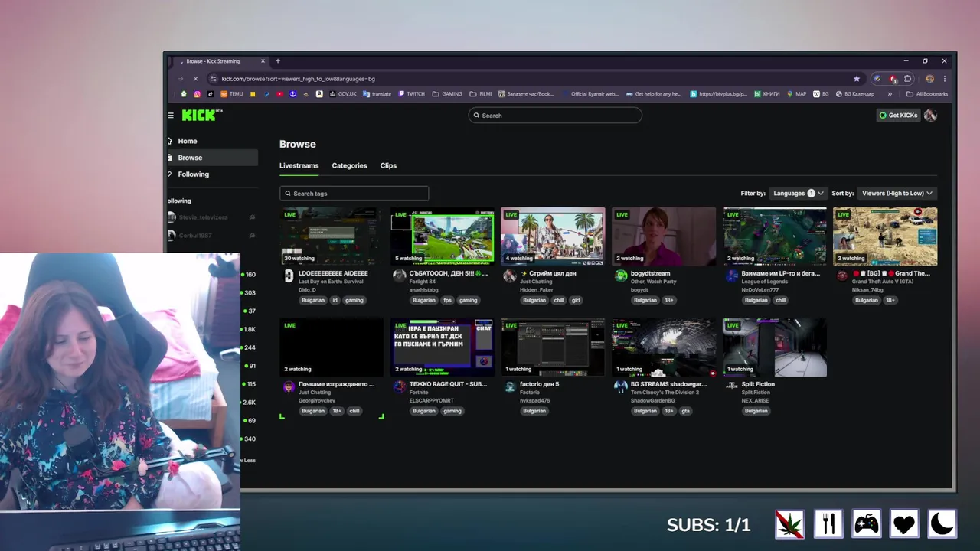Click the heart overlay icon
This screenshot has width=980, height=551.
tap(904, 524)
